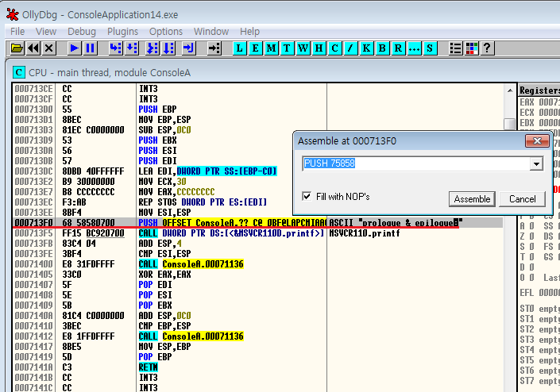Open the Options menu

click(x=166, y=32)
